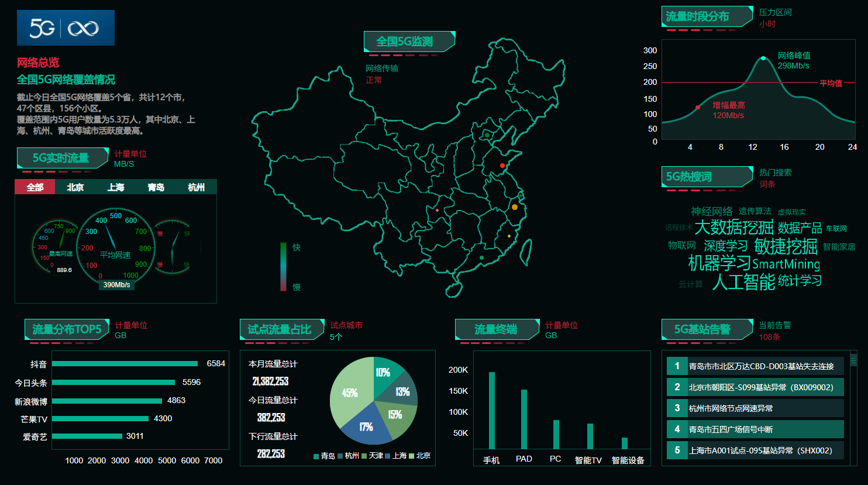Click the 抖音 traffic bar
Image resolution: width=868 pixels, height=485 pixels.
pos(125,364)
